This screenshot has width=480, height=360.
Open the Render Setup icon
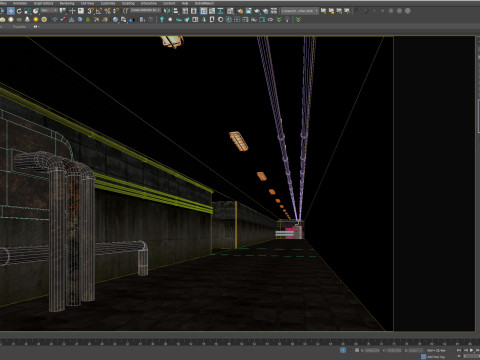(x=240, y=11)
